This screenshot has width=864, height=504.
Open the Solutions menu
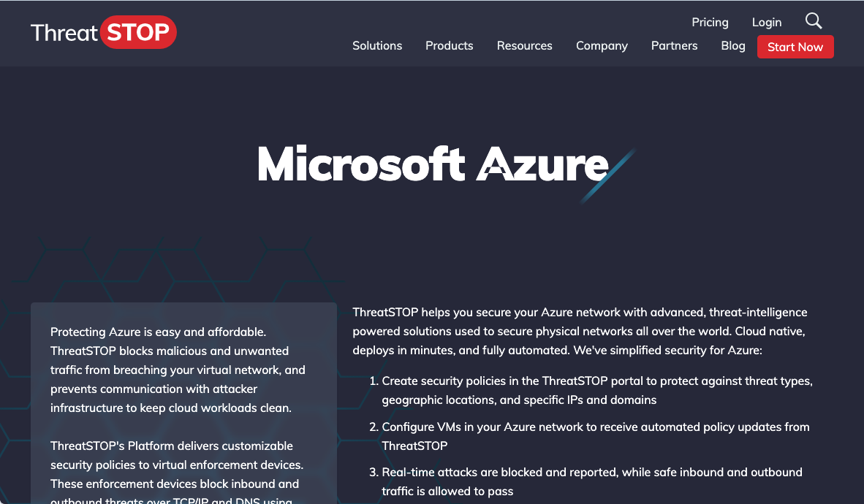click(377, 45)
